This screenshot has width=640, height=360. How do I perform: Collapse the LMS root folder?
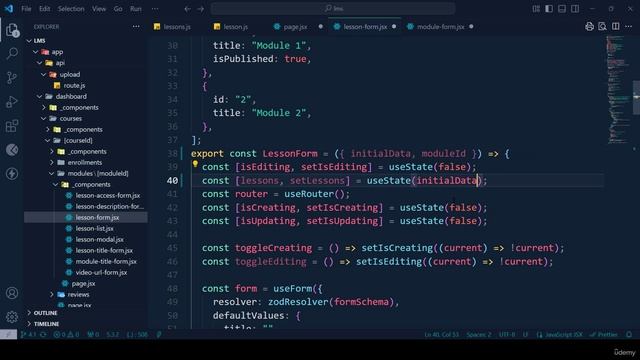[x=39, y=41]
